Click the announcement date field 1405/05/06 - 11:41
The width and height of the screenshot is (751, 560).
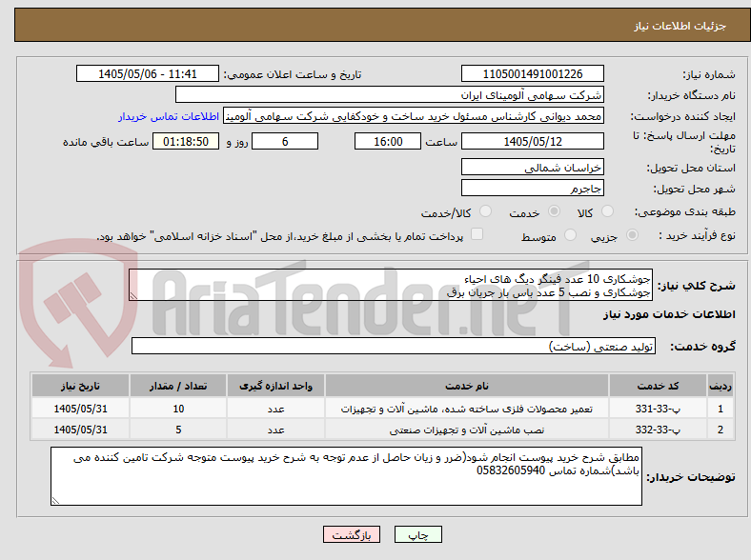pyautogui.click(x=148, y=73)
